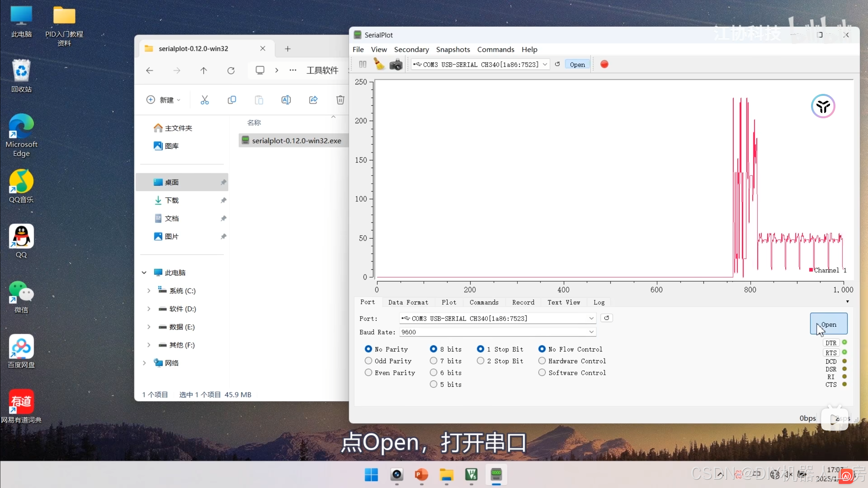Expand the 系统 (C:) drive tree node

coord(149,291)
